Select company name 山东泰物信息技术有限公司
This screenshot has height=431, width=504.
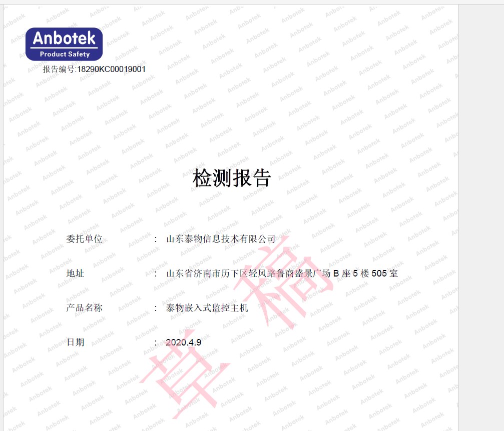(221, 238)
